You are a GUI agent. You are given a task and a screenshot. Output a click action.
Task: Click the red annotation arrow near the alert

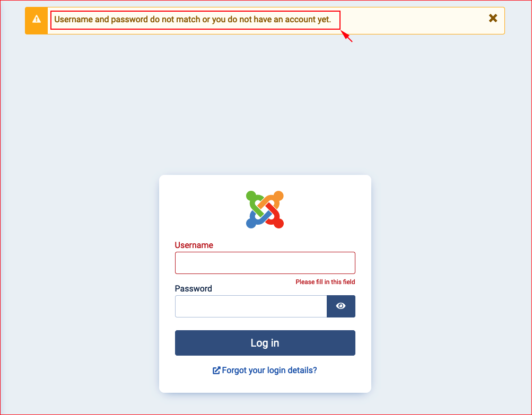[x=347, y=36]
